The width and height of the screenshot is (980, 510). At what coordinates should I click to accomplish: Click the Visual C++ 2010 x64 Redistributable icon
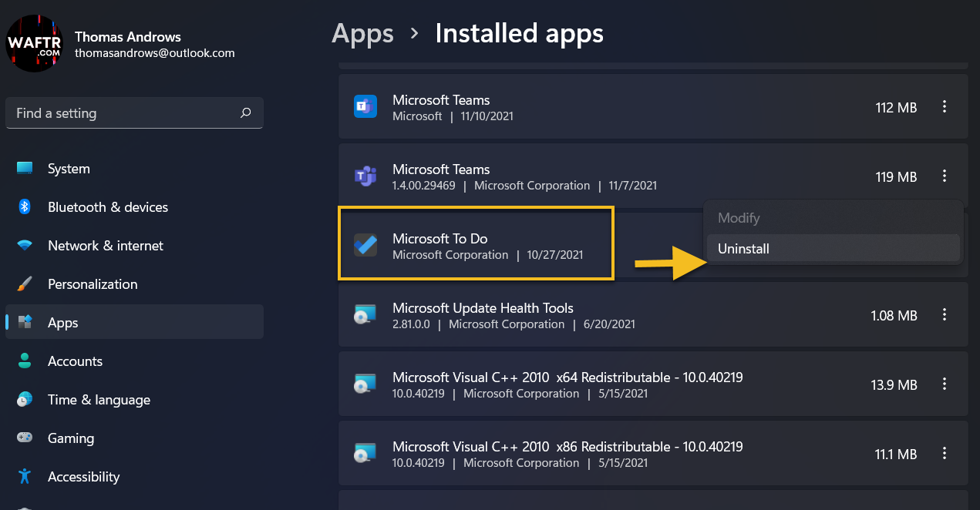tap(365, 384)
